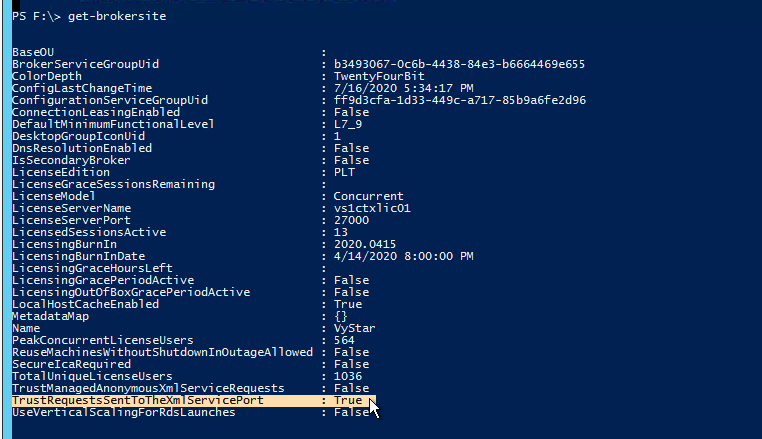762x439 pixels.
Task: Click the highlighted TrustRequestsSentToTheXmlServicePort line
Action: (193, 401)
